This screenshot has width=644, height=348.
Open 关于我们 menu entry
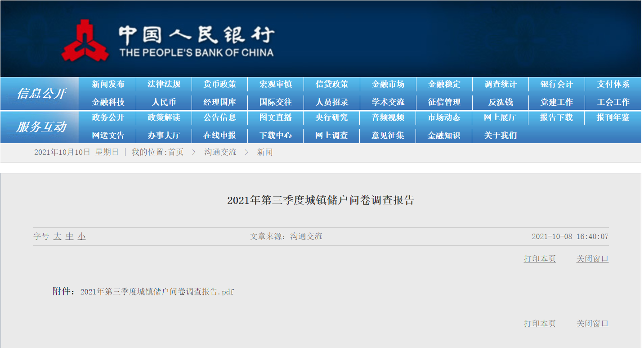coord(501,136)
